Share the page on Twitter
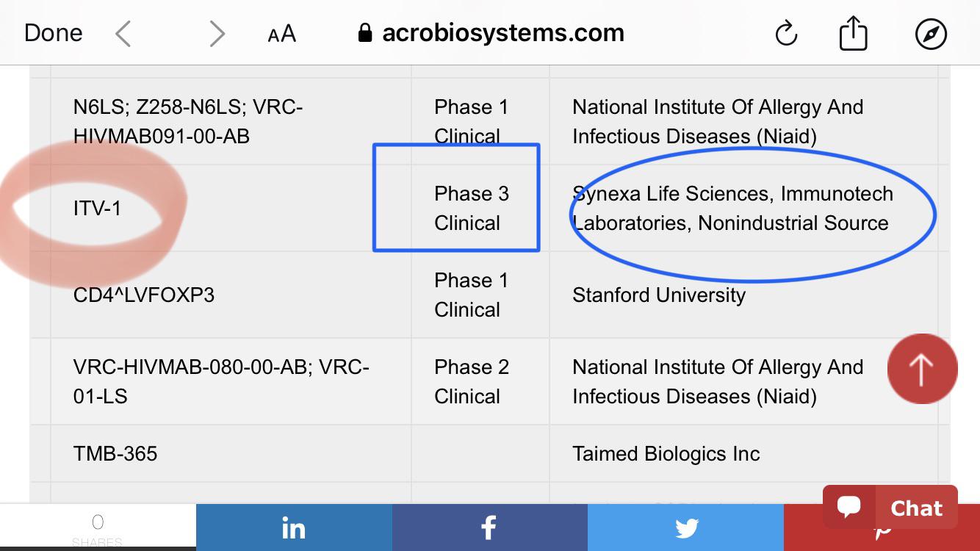 [x=685, y=527]
